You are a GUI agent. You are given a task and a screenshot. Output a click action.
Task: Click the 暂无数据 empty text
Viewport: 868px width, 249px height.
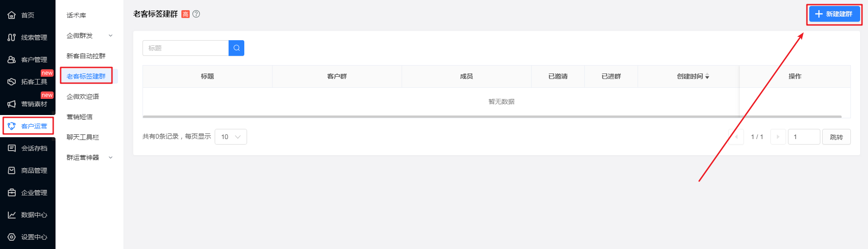tap(502, 102)
